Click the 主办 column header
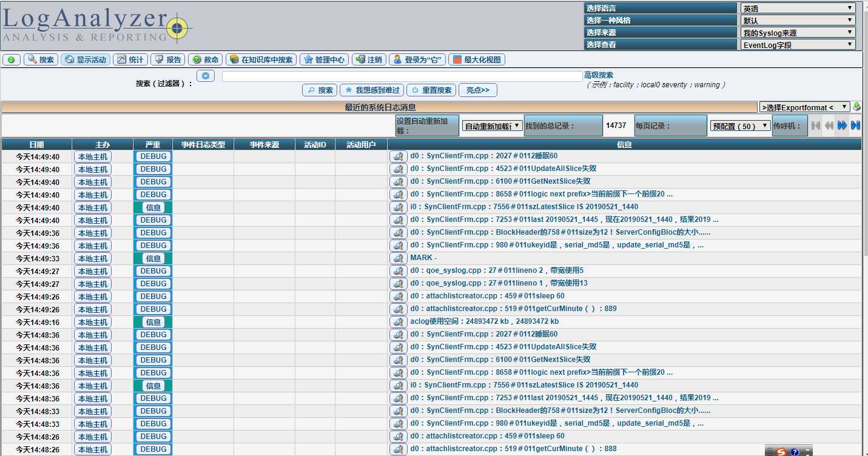This screenshot has width=868, height=456. click(103, 144)
